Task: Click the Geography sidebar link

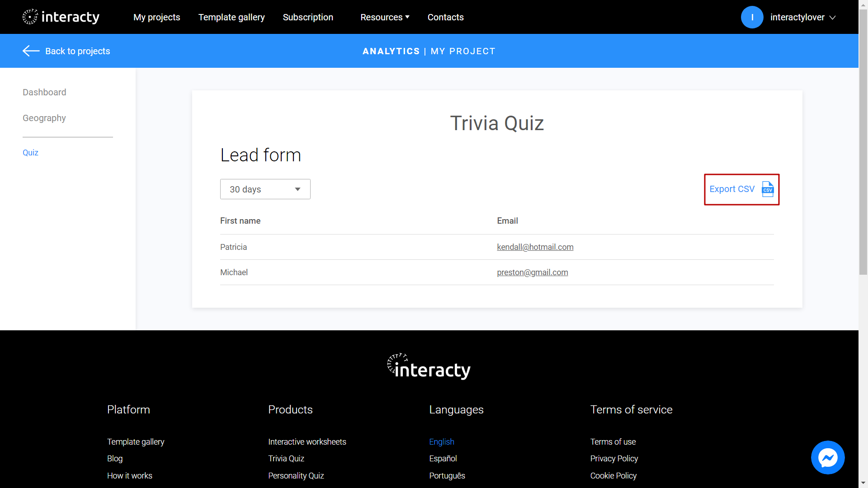Action: pyautogui.click(x=44, y=118)
